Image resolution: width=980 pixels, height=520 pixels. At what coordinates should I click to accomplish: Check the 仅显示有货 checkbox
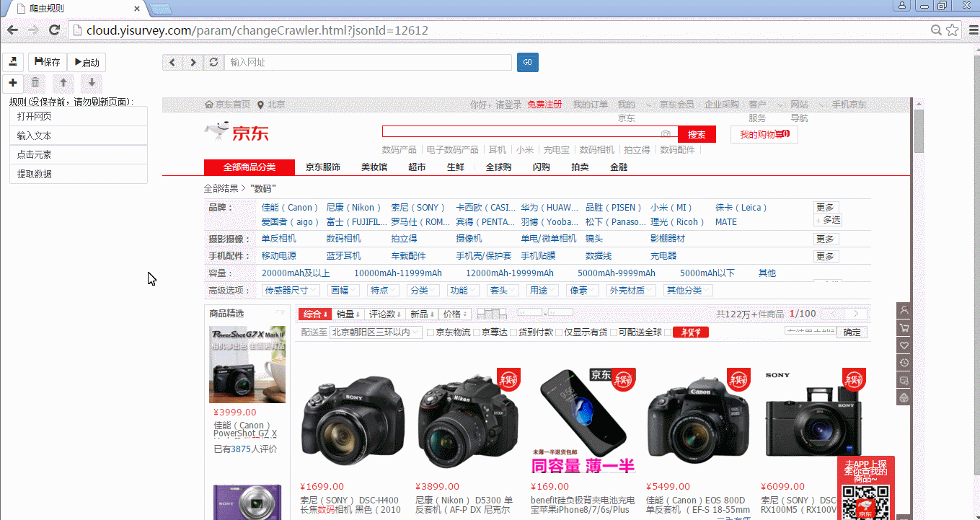pyautogui.click(x=558, y=332)
